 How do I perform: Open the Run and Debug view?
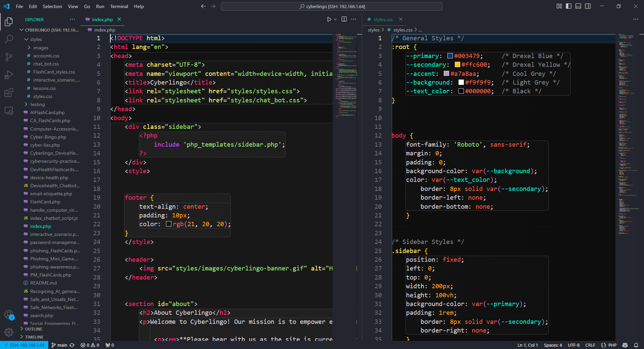click(x=9, y=75)
